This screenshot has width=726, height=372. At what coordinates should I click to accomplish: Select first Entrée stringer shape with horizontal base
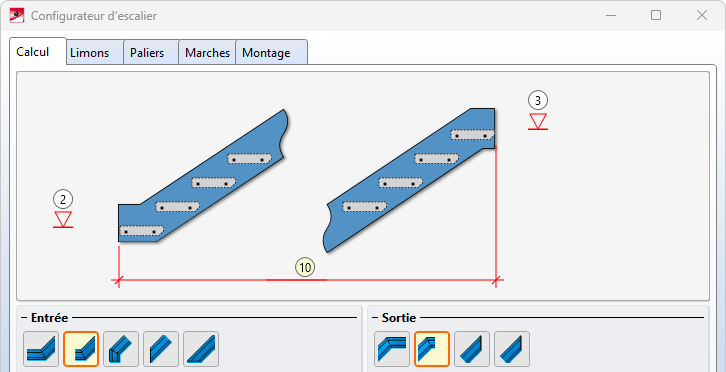(x=41, y=349)
